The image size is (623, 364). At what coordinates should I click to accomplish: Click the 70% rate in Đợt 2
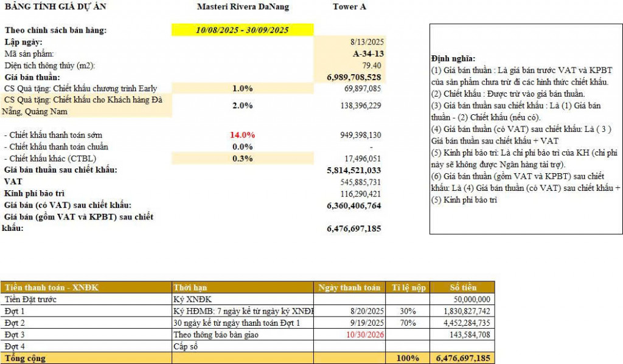(x=408, y=323)
